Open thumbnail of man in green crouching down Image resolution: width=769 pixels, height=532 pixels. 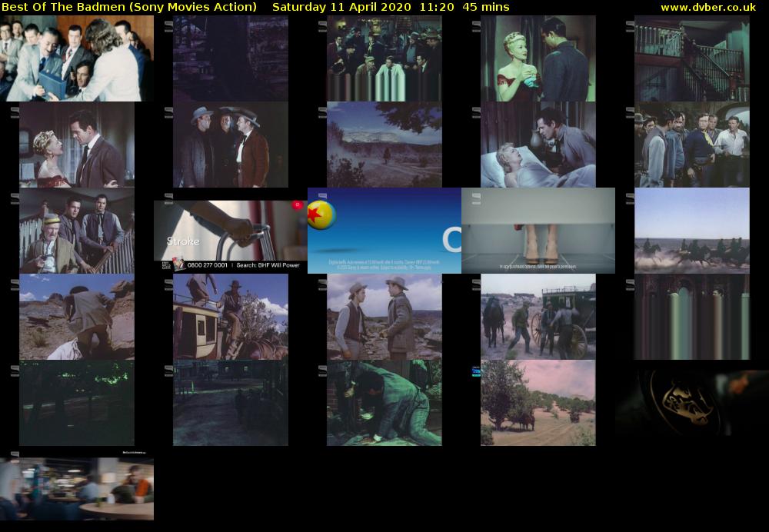pyautogui.click(x=384, y=403)
